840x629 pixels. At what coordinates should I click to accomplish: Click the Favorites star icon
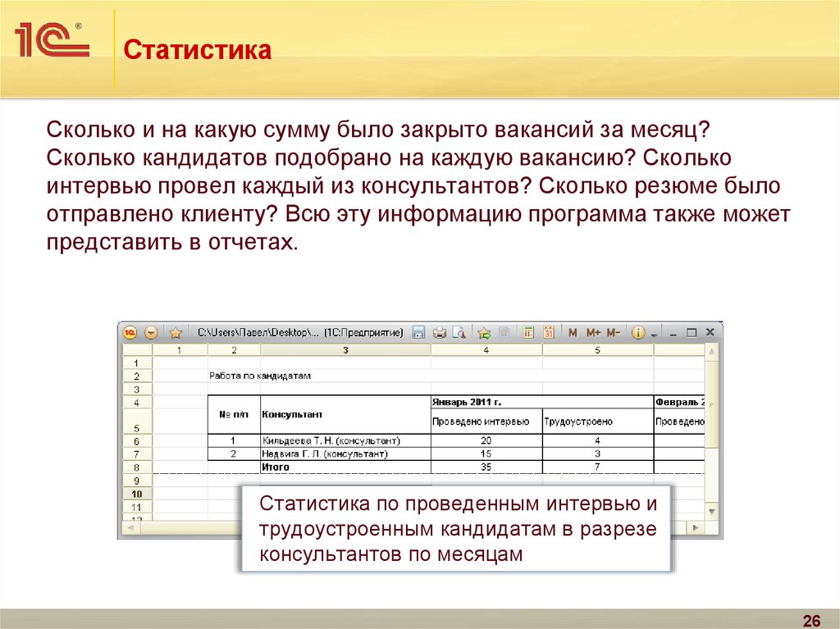pos(175,333)
